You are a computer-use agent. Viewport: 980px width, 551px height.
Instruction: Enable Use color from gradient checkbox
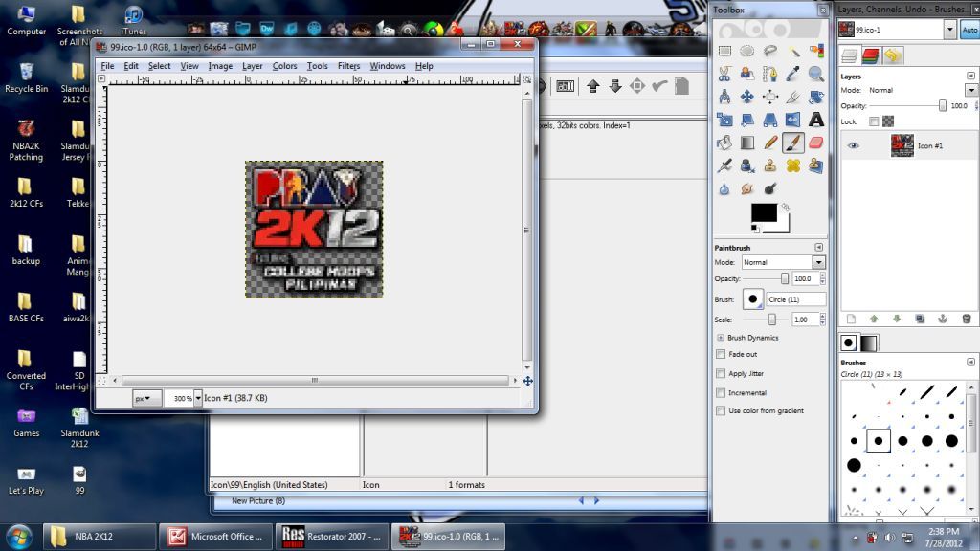(x=721, y=411)
